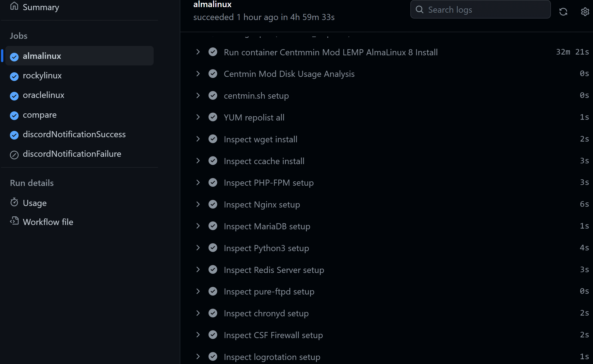The height and width of the screenshot is (364, 593).
Task: Click the refresh logs icon
Action: pos(563,12)
